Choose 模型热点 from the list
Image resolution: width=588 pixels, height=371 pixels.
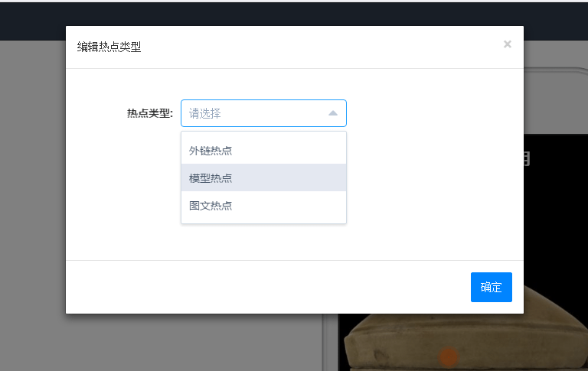(263, 177)
